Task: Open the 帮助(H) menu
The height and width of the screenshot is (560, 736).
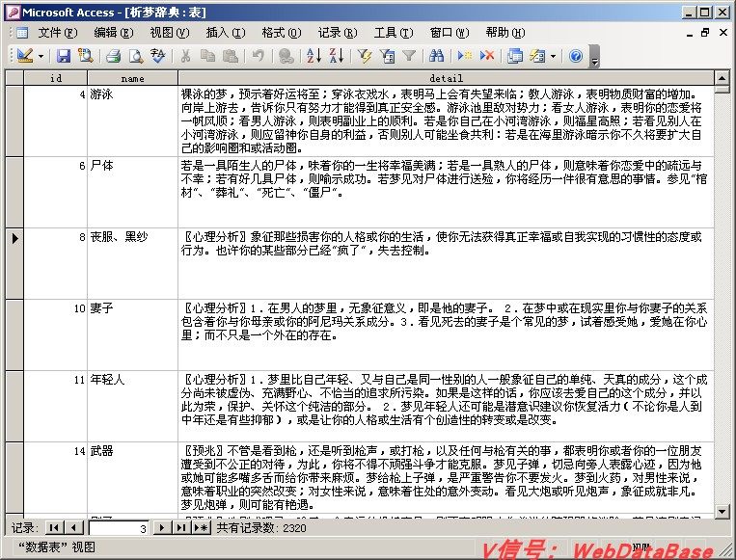Action: [x=505, y=33]
